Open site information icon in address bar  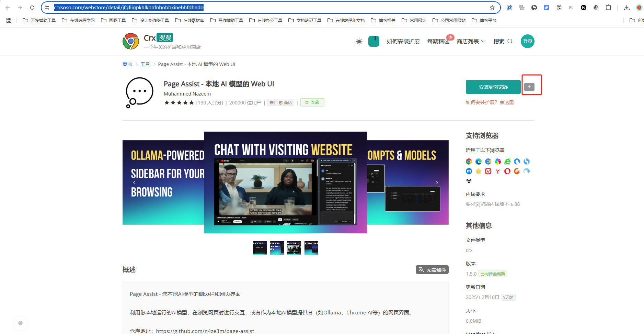coord(47,8)
